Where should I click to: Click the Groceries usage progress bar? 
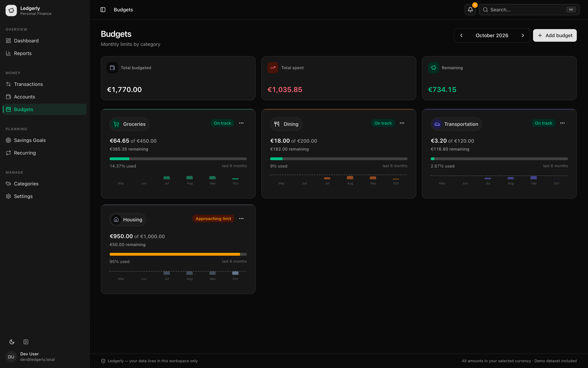(178, 159)
